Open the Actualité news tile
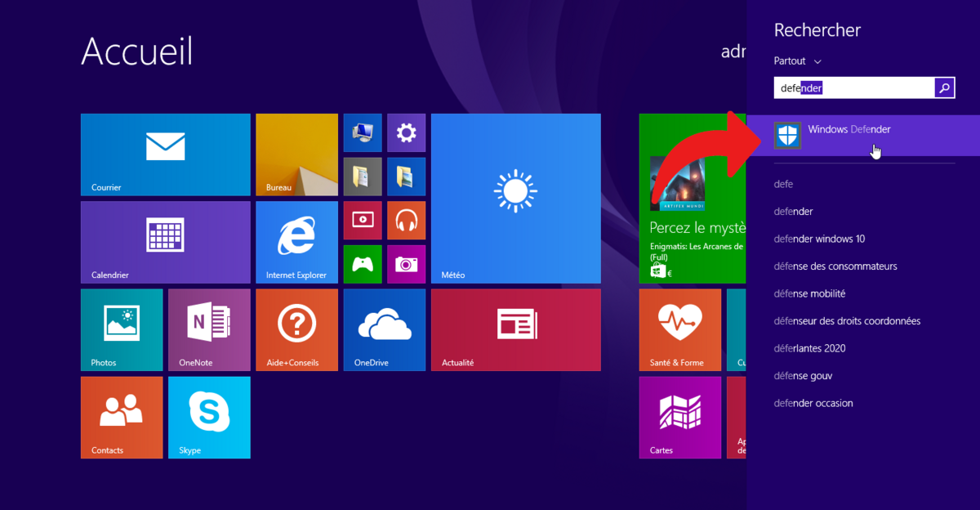 point(516,329)
